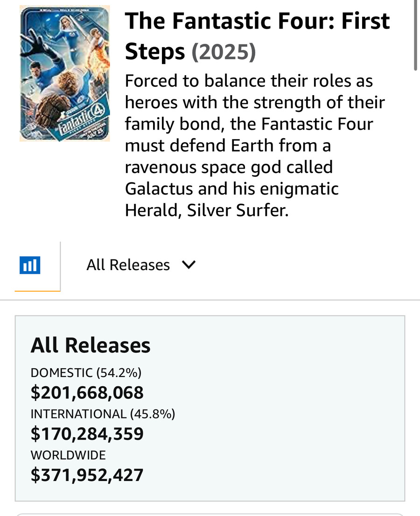This screenshot has height=516, width=420.
Task: Click the INTERNATIONAL gross amount
Action: tap(87, 434)
